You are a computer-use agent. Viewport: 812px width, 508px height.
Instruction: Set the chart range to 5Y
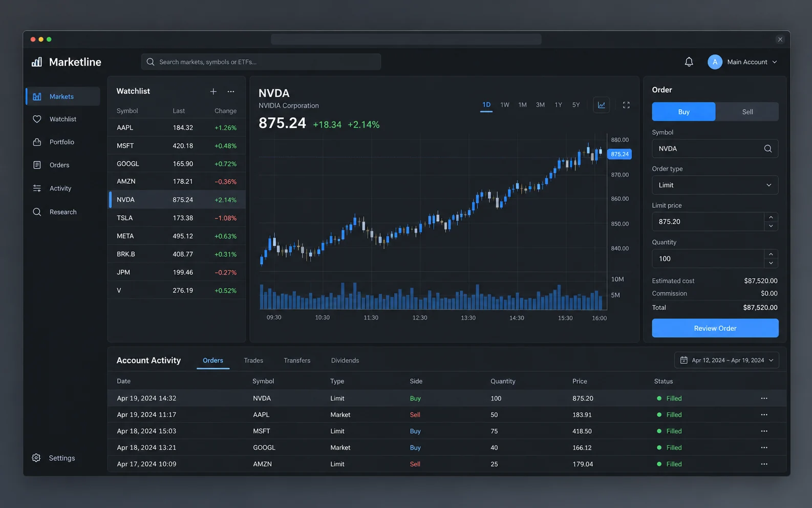tap(576, 105)
